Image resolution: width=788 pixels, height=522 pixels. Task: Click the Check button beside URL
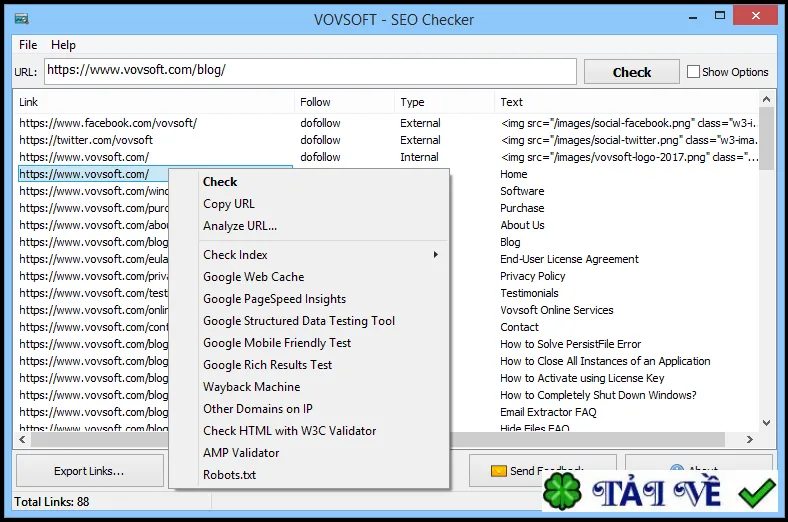632,72
